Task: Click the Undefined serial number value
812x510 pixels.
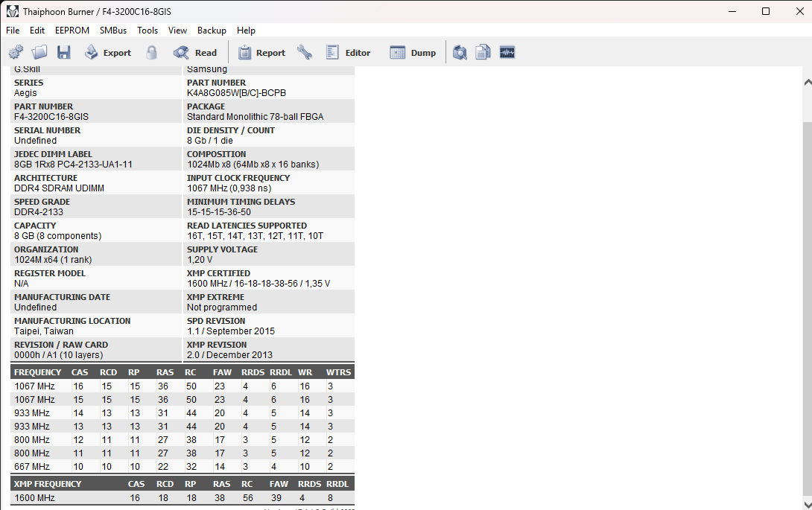Action: point(35,140)
